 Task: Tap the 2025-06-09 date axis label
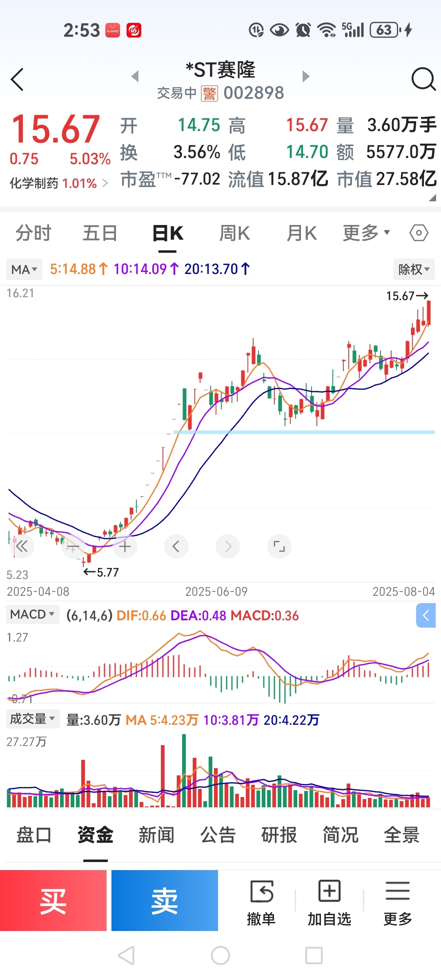(216, 592)
